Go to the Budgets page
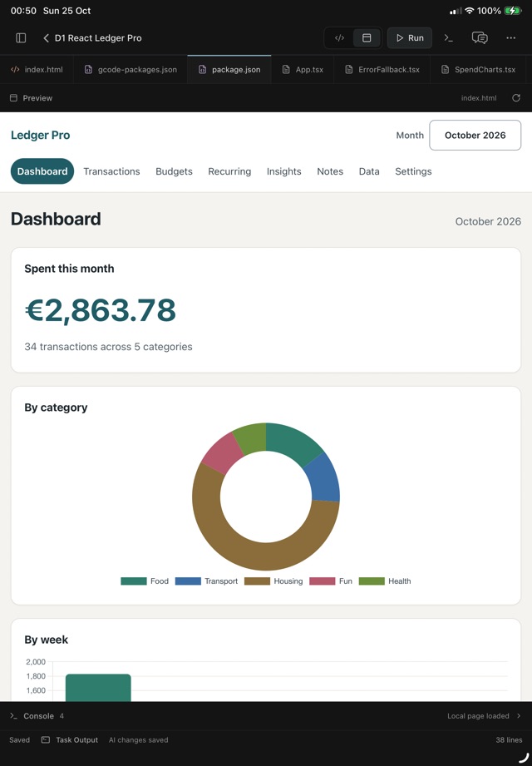The width and height of the screenshot is (532, 766). pos(175,171)
